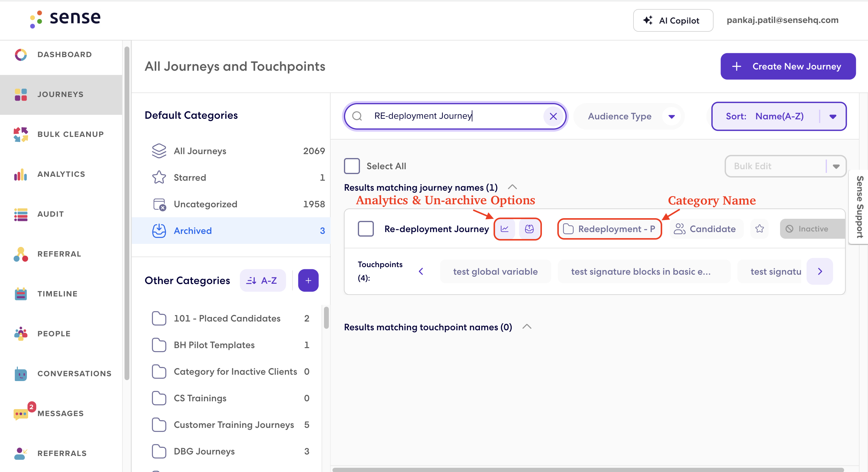Image resolution: width=868 pixels, height=472 pixels.
Task: Show previous touchpoints with left chevron
Action: (x=420, y=272)
